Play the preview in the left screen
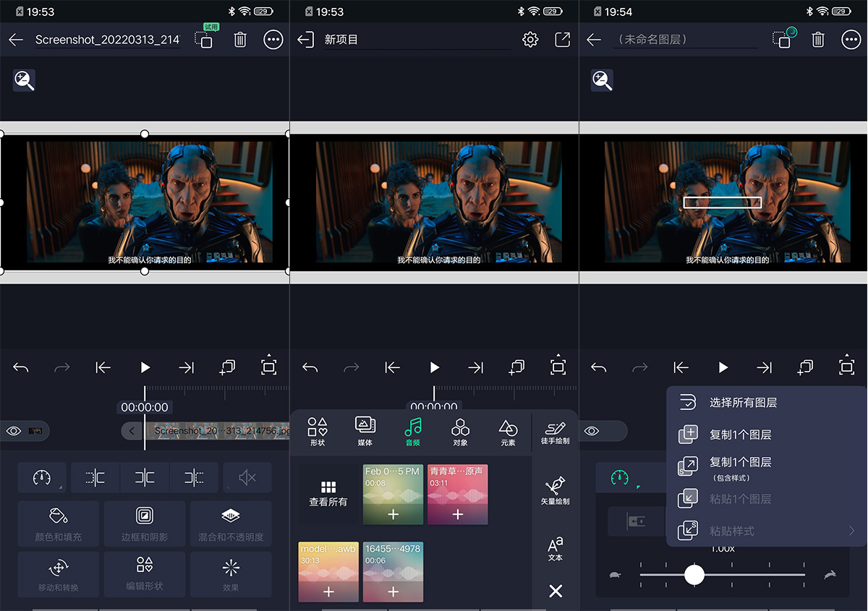This screenshot has height=611, width=868. coord(145,368)
